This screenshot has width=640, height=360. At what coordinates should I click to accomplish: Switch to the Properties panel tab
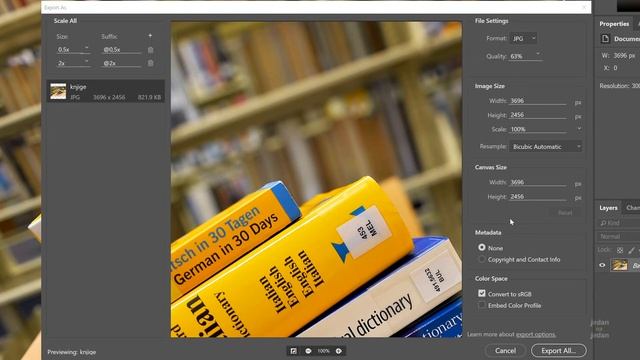(614, 24)
